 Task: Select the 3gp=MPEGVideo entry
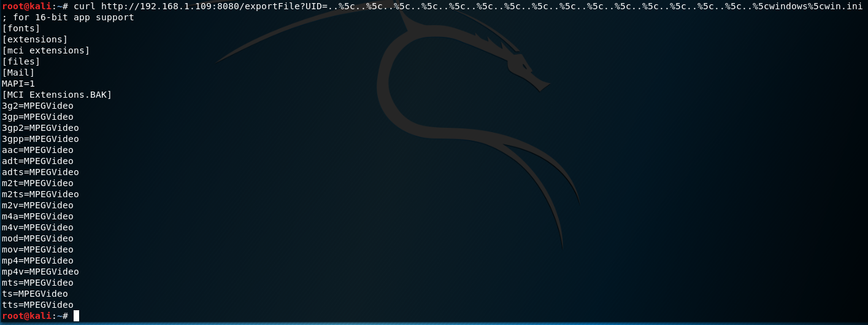[x=37, y=117]
